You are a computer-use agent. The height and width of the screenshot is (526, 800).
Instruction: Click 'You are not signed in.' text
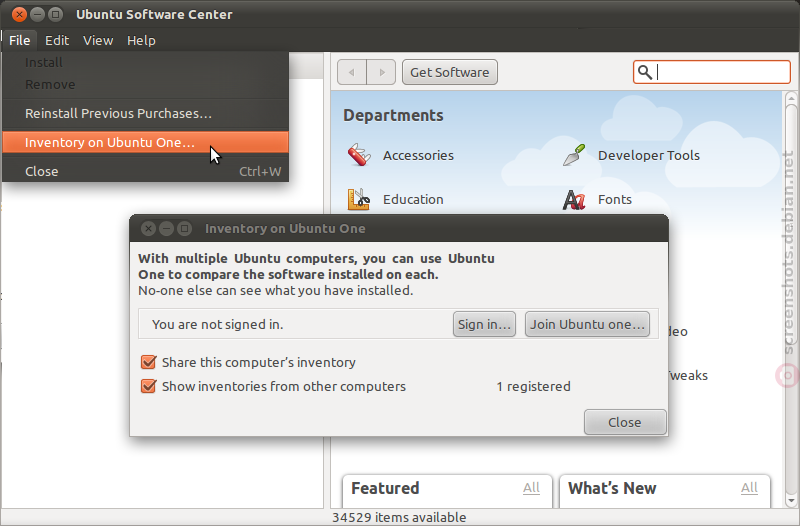point(217,324)
